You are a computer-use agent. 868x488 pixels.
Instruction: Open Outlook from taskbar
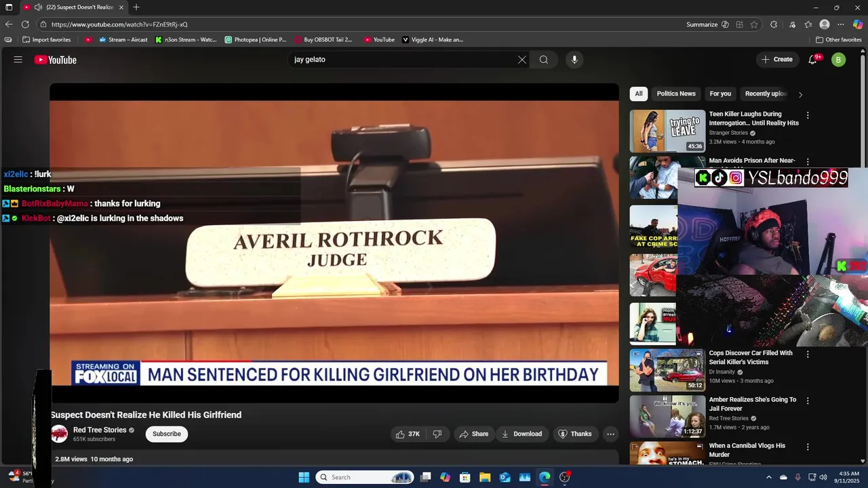(x=505, y=477)
